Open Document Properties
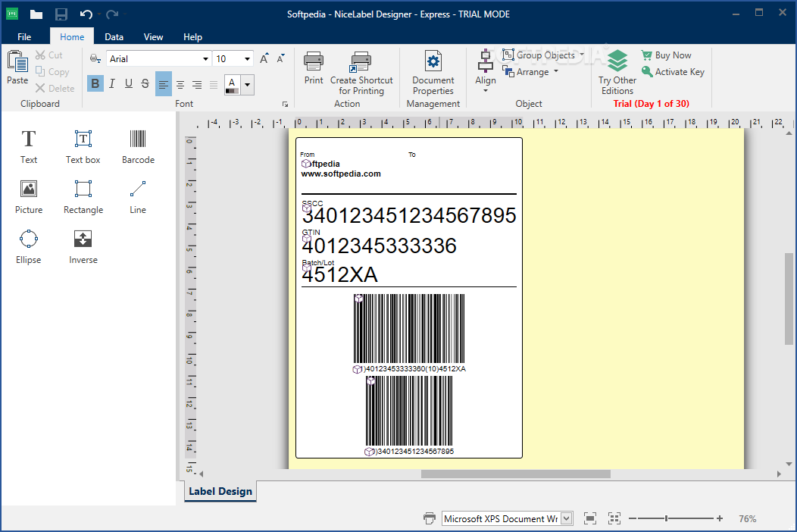The image size is (797, 532). click(433, 73)
